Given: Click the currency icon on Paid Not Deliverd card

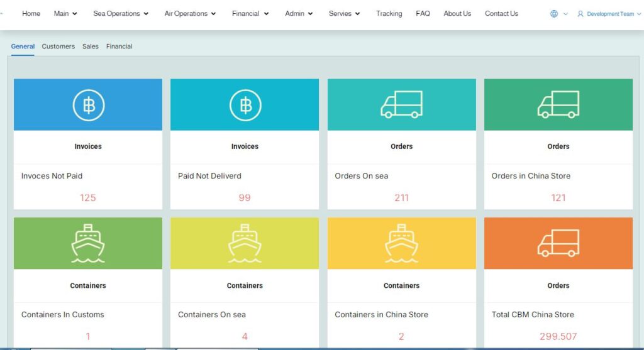Looking at the screenshot, I should point(245,105).
